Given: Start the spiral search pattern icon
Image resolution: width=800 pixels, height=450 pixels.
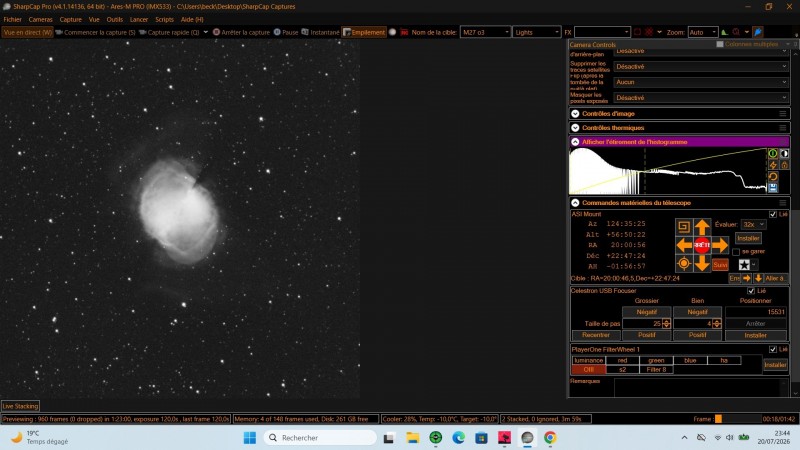Looking at the screenshot, I should [684, 227].
